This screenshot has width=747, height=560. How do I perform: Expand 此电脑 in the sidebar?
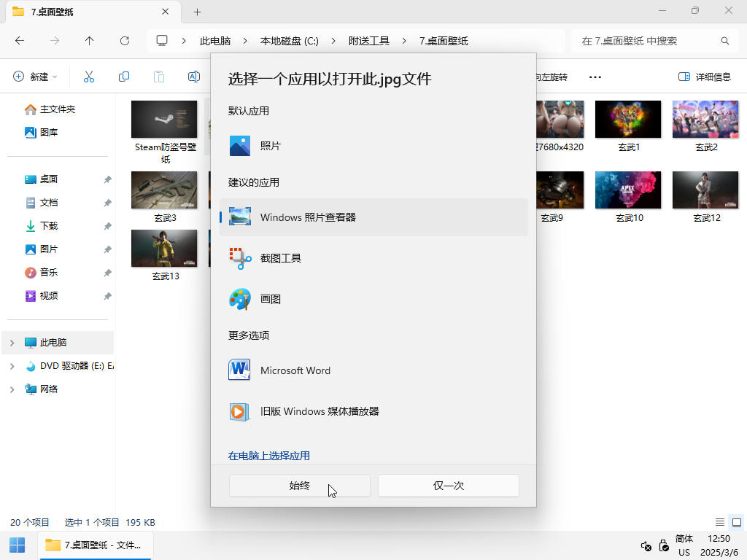[13, 342]
